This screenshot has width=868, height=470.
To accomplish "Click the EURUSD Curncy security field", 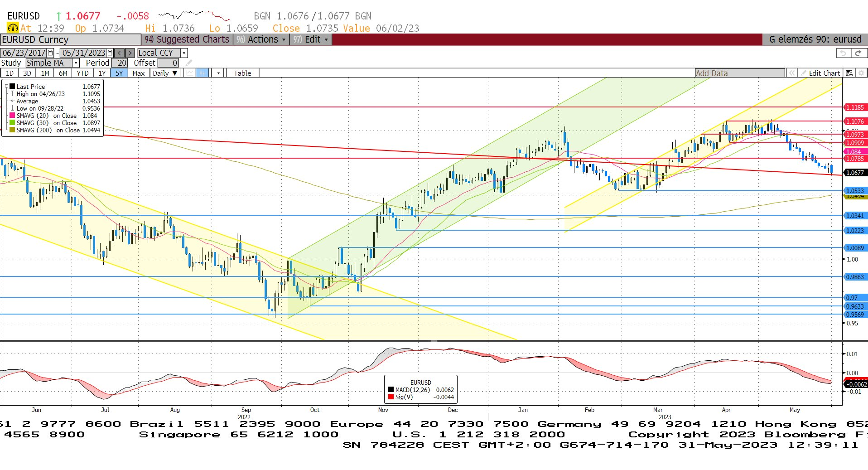I will pos(70,39).
